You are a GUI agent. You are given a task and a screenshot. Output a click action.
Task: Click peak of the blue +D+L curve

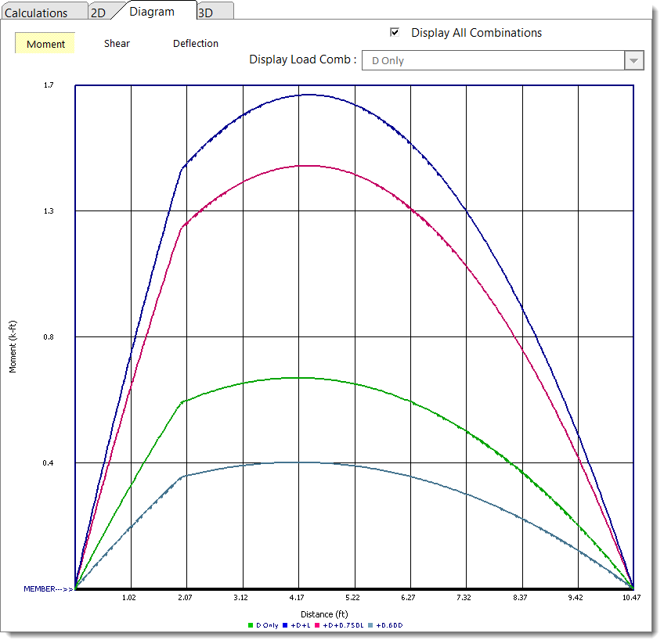tap(308, 95)
